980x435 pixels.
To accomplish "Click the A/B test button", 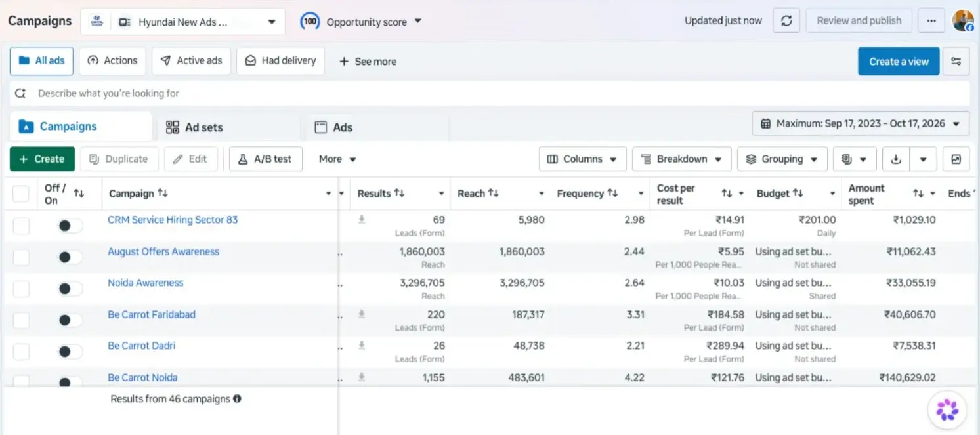I will click(265, 159).
